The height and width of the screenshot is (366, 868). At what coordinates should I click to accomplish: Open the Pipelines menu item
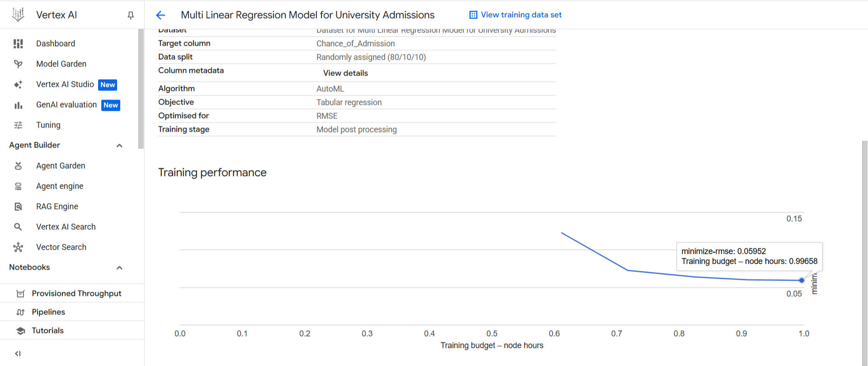48,312
